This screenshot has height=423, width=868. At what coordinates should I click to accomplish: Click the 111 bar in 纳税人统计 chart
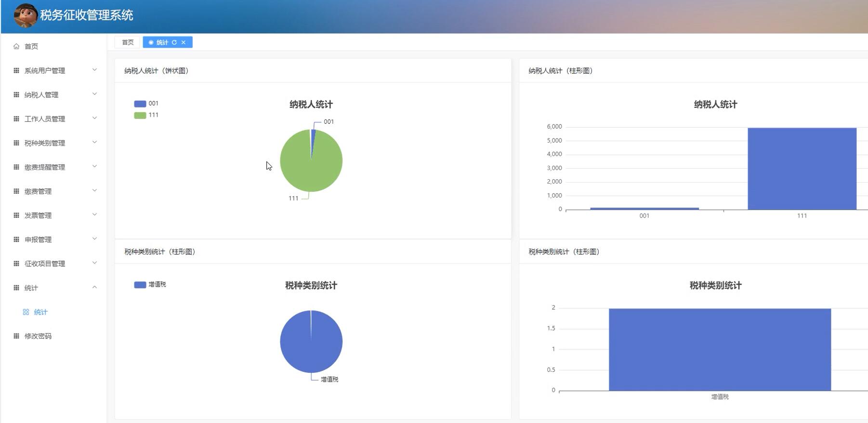click(x=802, y=169)
